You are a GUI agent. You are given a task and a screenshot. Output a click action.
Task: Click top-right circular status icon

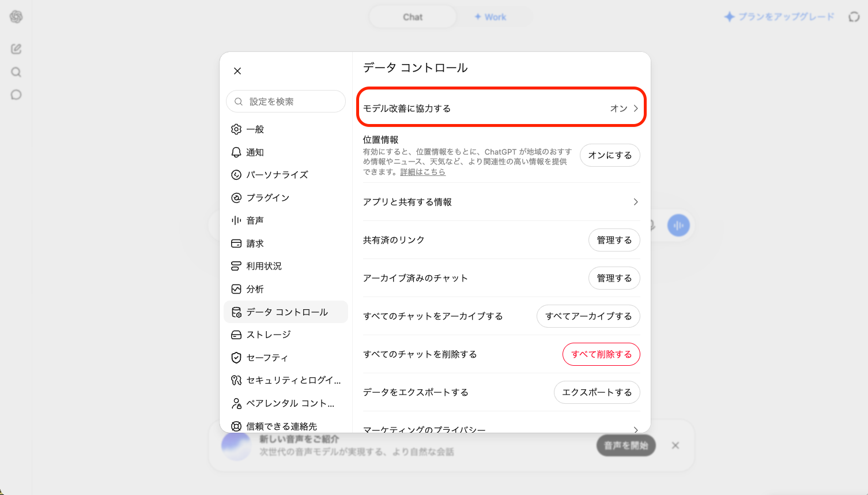[854, 17]
